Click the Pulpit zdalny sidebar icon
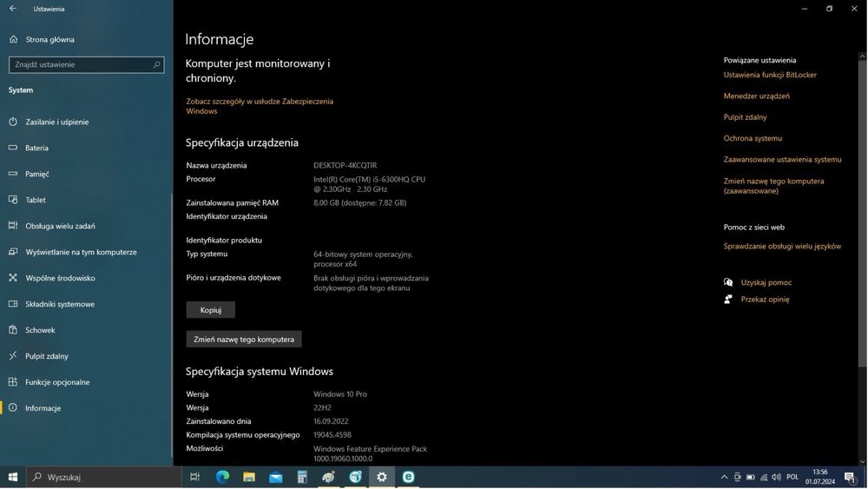Image resolution: width=868 pixels, height=489 pixels. [13, 355]
